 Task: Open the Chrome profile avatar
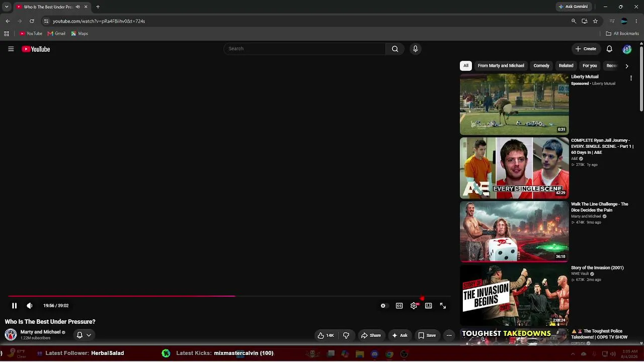(x=624, y=21)
